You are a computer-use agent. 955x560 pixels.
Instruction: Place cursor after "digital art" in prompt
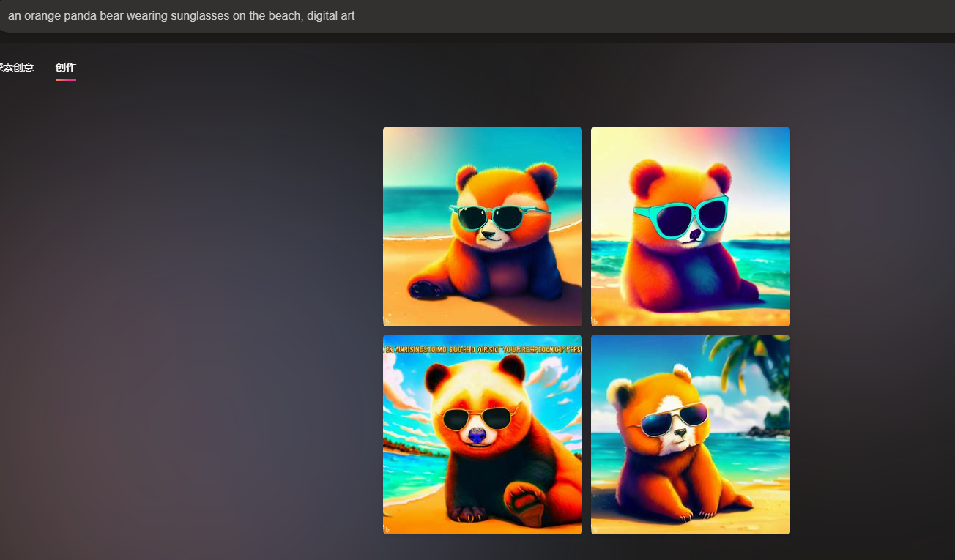(x=356, y=15)
